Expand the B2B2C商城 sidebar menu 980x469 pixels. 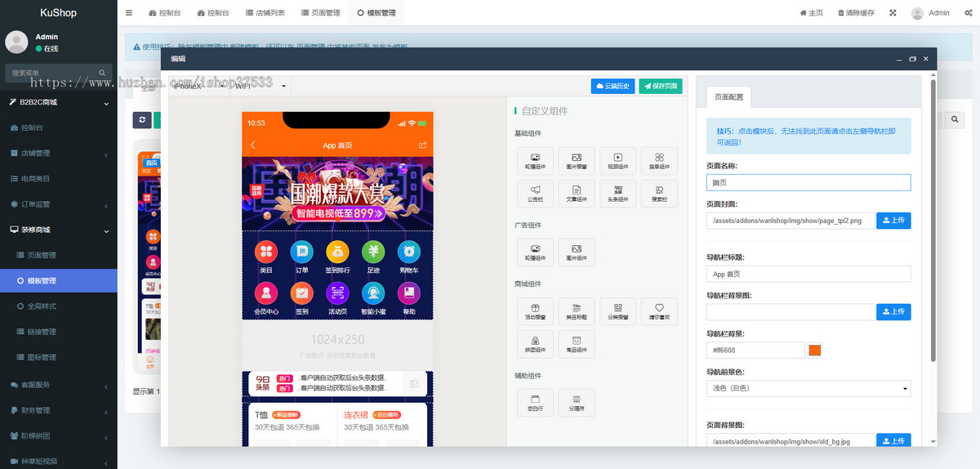[x=59, y=102]
